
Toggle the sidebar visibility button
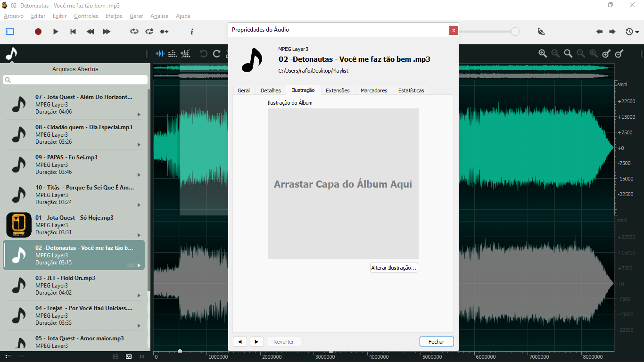[x=10, y=32]
